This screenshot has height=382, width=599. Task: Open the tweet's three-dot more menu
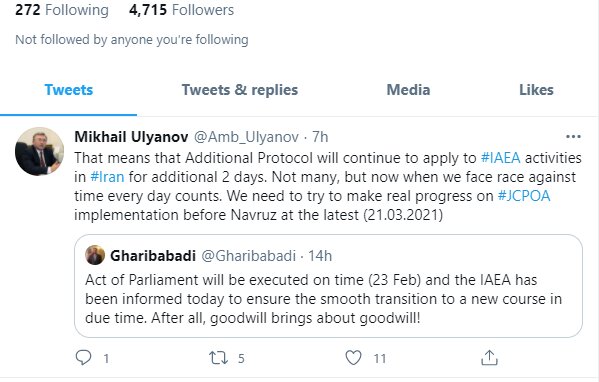pos(573,137)
